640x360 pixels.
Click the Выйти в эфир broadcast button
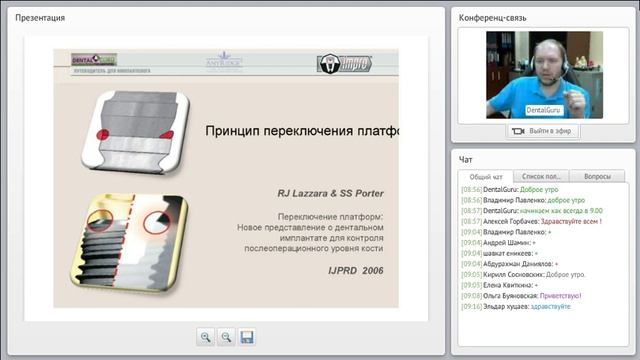(x=542, y=131)
